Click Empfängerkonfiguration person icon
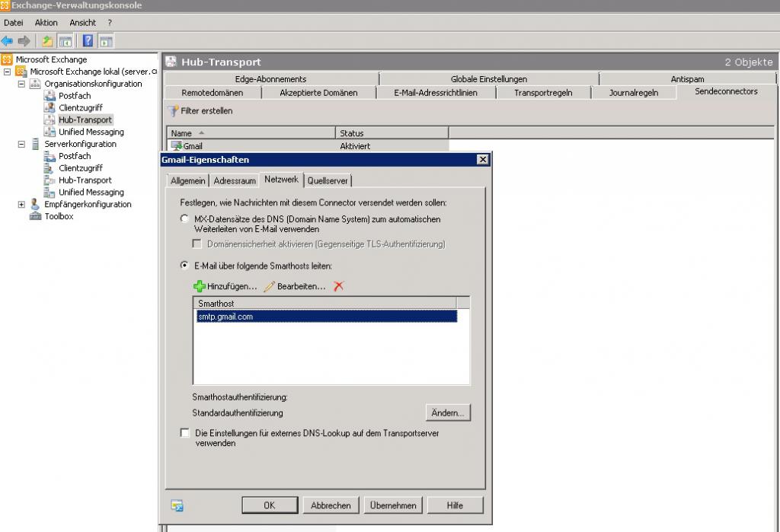 coord(35,204)
